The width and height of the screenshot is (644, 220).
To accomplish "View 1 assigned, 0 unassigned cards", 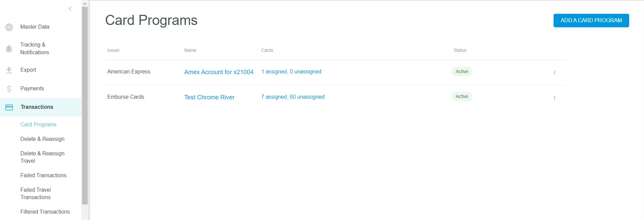I will (x=291, y=72).
